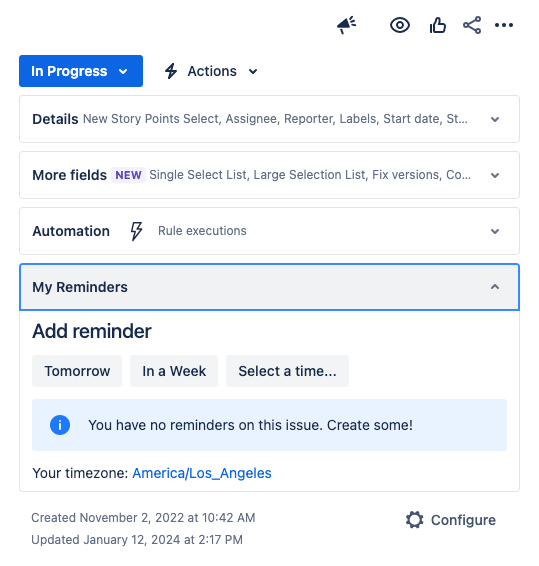The image size is (539, 566).
Task: Open the America/Los_Angeles timezone link
Action: pos(202,473)
